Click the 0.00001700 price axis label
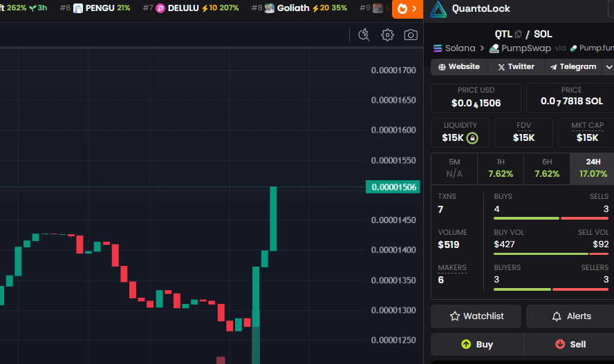 coord(393,70)
